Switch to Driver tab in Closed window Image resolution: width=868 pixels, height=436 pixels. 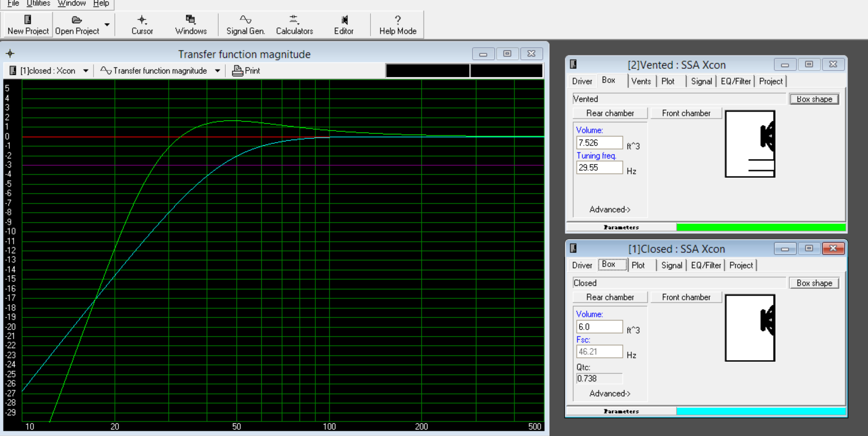pos(582,265)
